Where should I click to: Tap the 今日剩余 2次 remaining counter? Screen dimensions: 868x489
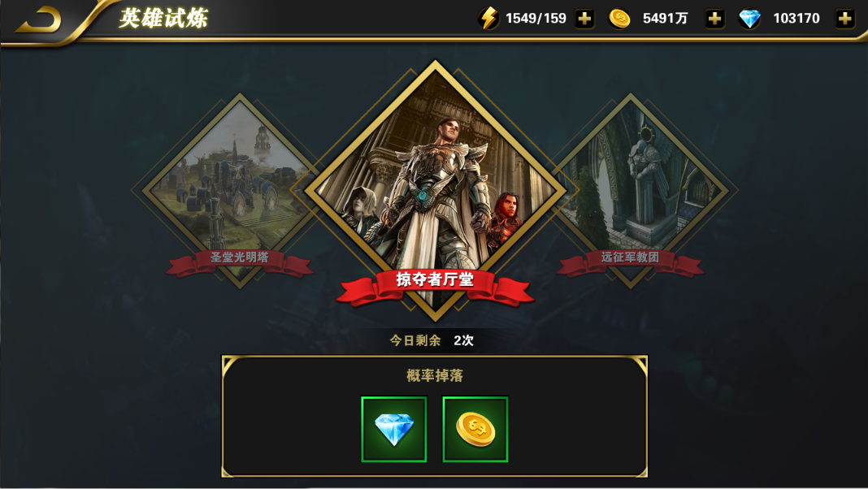coord(432,340)
